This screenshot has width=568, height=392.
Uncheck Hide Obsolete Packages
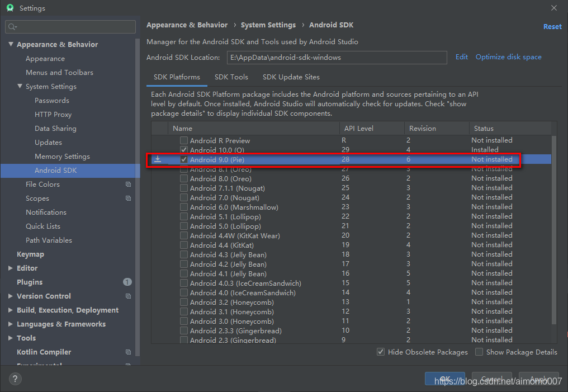pyautogui.click(x=381, y=352)
